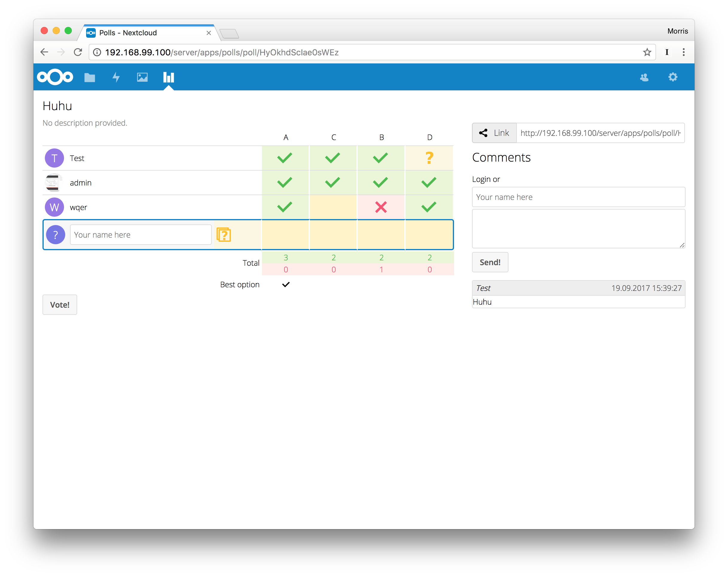Screen dimensions: 728x577
Task: Open the settings gear icon
Action: coord(673,77)
